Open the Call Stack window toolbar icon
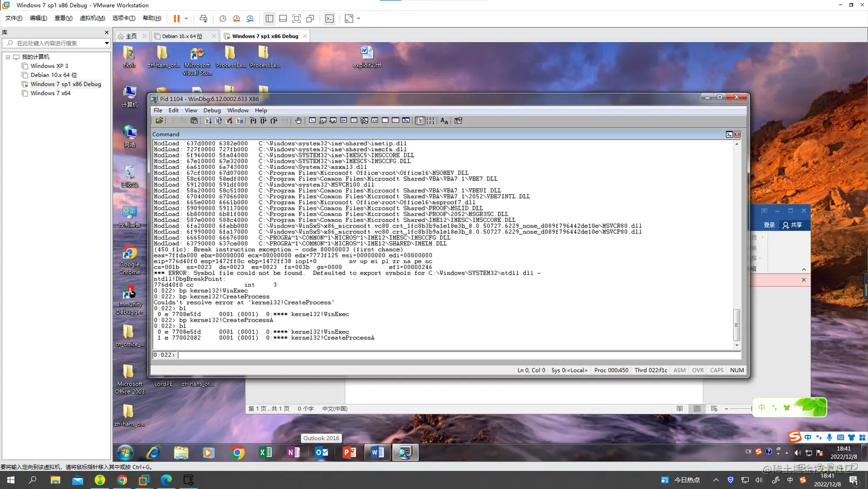The width and height of the screenshot is (868, 489). [x=364, y=121]
